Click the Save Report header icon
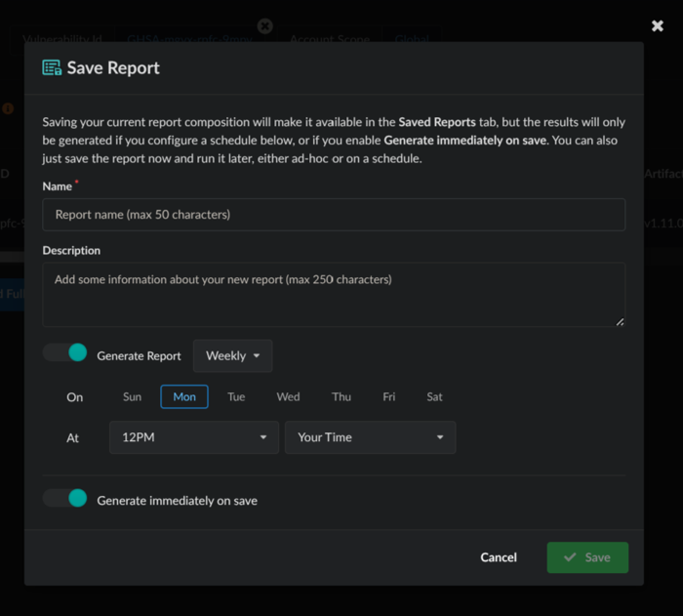This screenshot has width=683, height=616. pyautogui.click(x=51, y=68)
